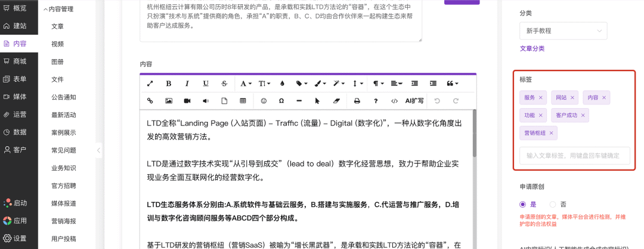644x249 pixels.
Task: Open 运营 in the main sidebar
Action: tap(19, 115)
